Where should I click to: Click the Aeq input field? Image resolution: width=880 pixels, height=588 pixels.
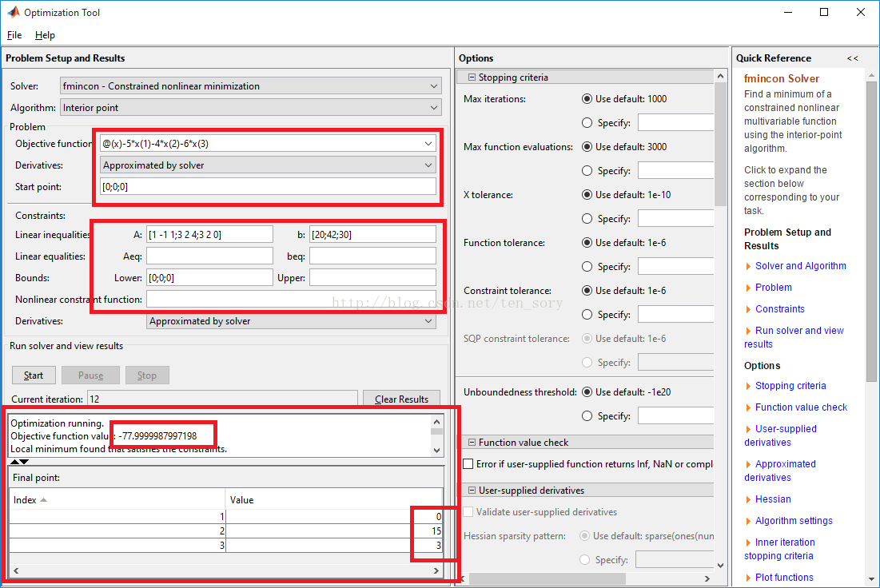209,256
